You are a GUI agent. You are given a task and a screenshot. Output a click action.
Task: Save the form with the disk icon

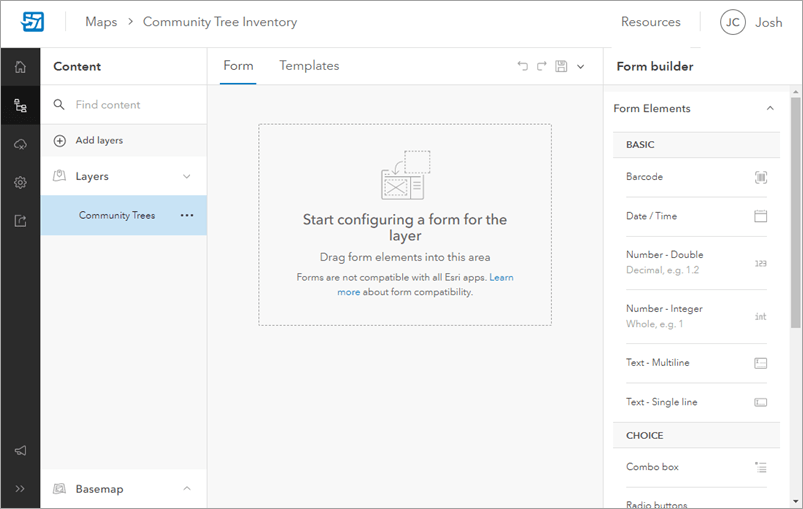(x=561, y=66)
